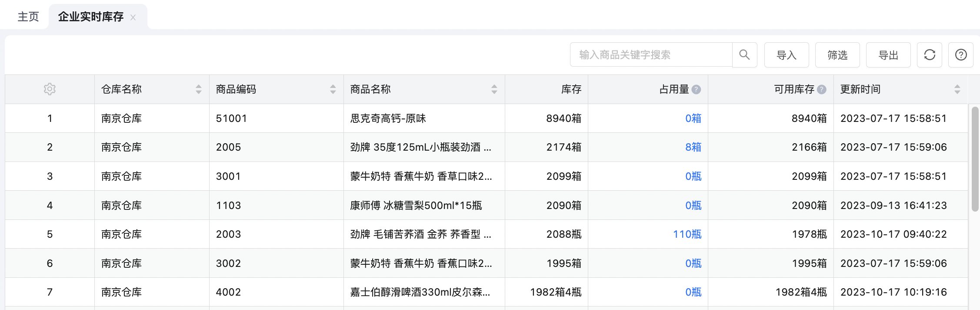The image size is (980, 310).
Task: Close the 企业实时库存 tab
Action: click(133, 17)
